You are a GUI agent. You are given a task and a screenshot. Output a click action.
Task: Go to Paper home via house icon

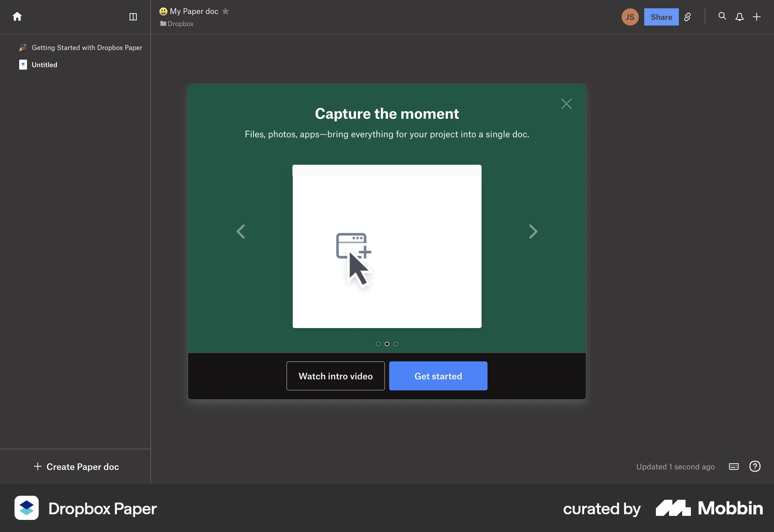tap(17, 17)
